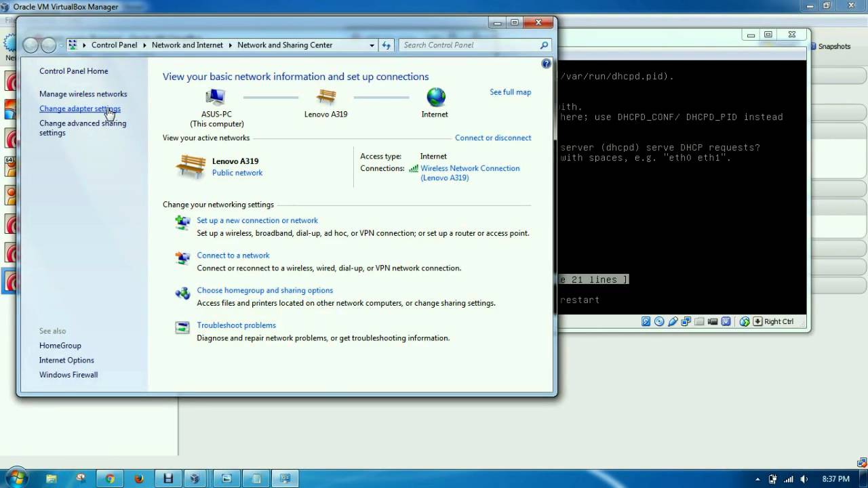Open Wireless Network Connection (Lenovo A319) link
The height and width of the screenshot is (488, 868).
[x=470, y=173]
